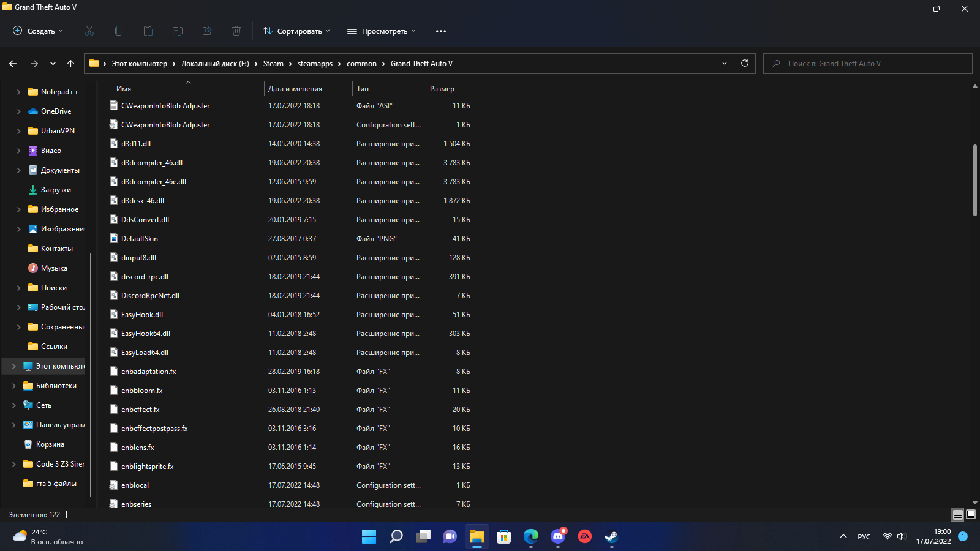Go forward with the right arrow button

[34, 64]
